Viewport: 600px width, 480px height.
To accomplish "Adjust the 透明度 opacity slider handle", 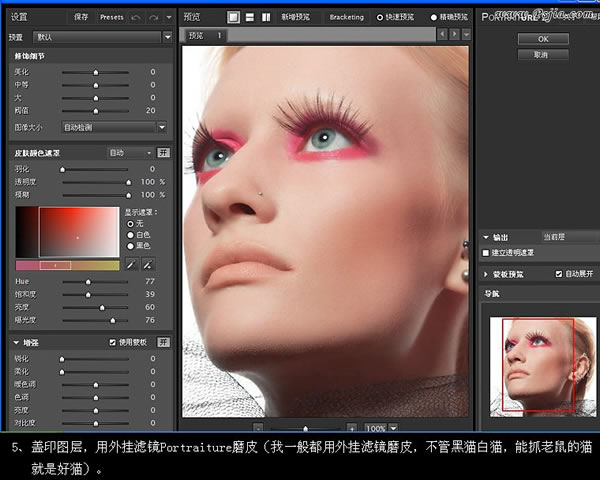I will tap(129, 182).
